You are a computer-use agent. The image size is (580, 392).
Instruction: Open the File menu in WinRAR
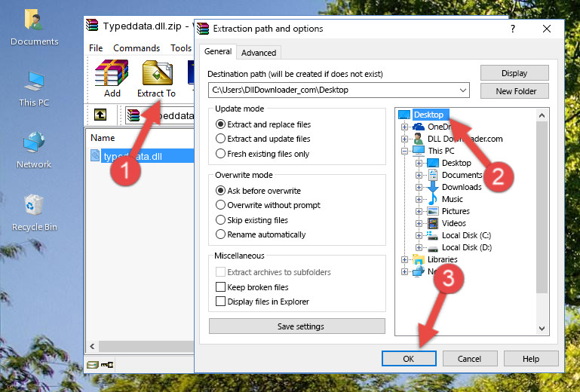[96, 48]
